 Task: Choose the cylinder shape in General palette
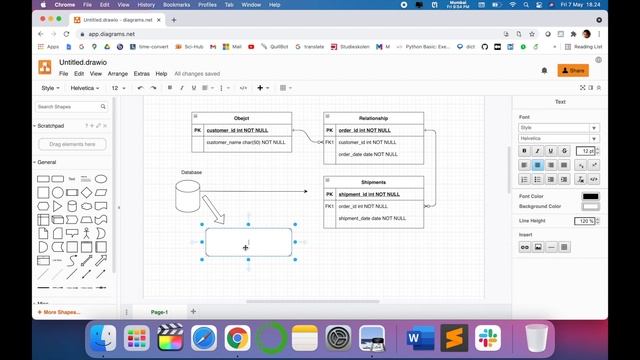point(72,206)
